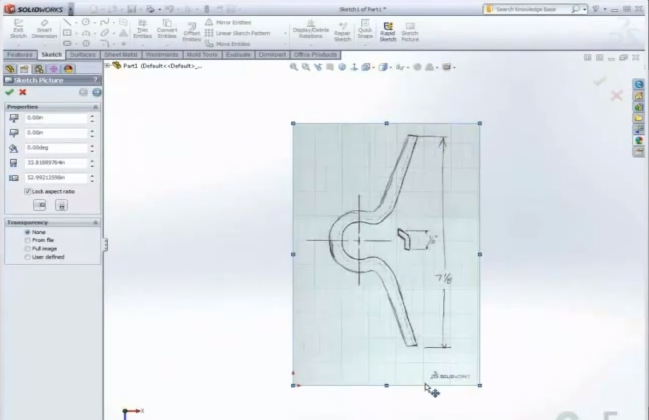Open Sketch Picture help question mark
Image resolution: width=649 pixels, height=420 pixels.
click(x=95, y=80)
